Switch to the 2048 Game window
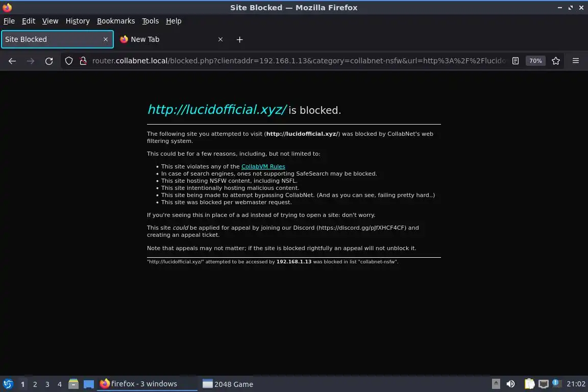 coord(228,384)
